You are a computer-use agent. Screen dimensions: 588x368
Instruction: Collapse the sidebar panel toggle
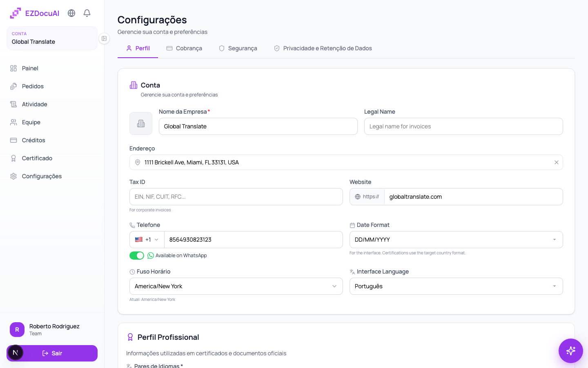[x=104, y=38]
